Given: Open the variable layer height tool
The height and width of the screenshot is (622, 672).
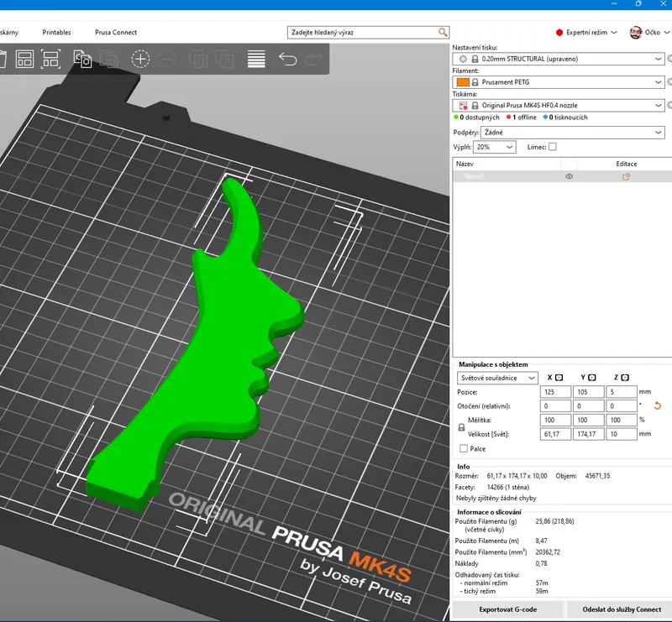Looking at the screenshot, I should click(x=256, y=59).
